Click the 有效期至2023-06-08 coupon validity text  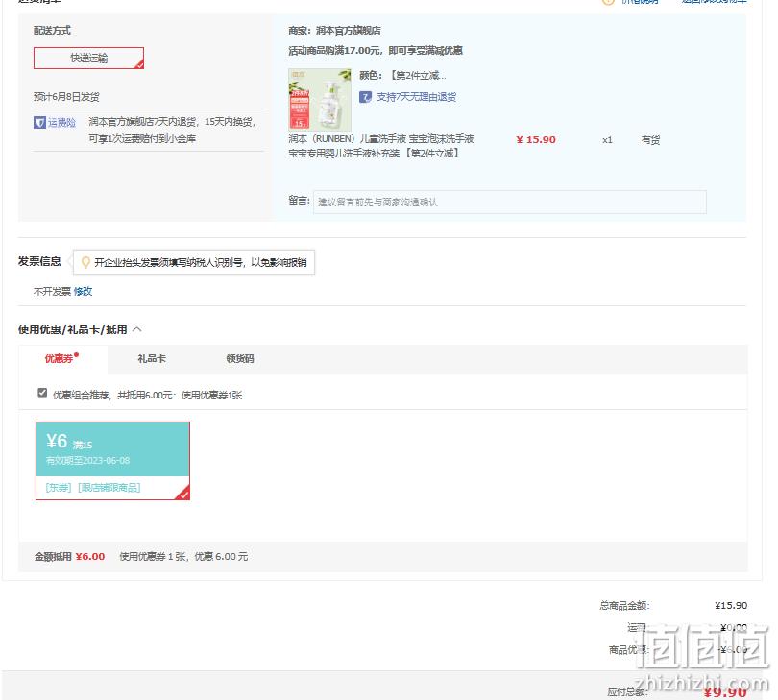(x=87, y=460)
